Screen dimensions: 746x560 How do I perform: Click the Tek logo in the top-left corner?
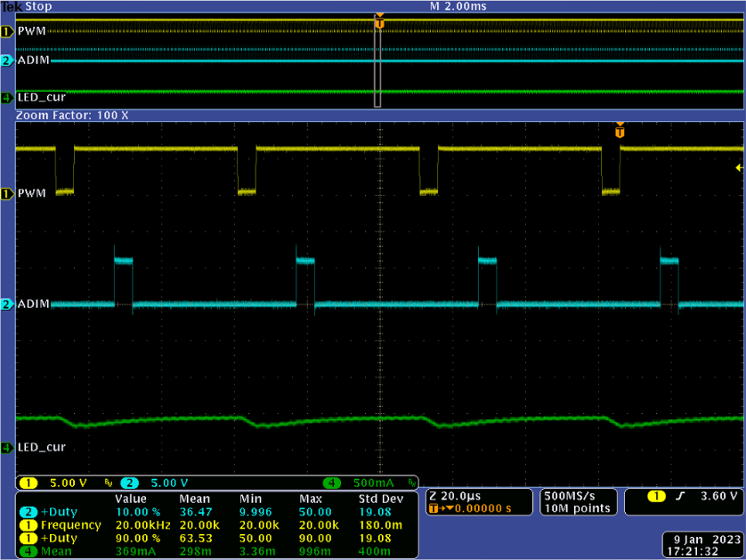click(11, 5)
